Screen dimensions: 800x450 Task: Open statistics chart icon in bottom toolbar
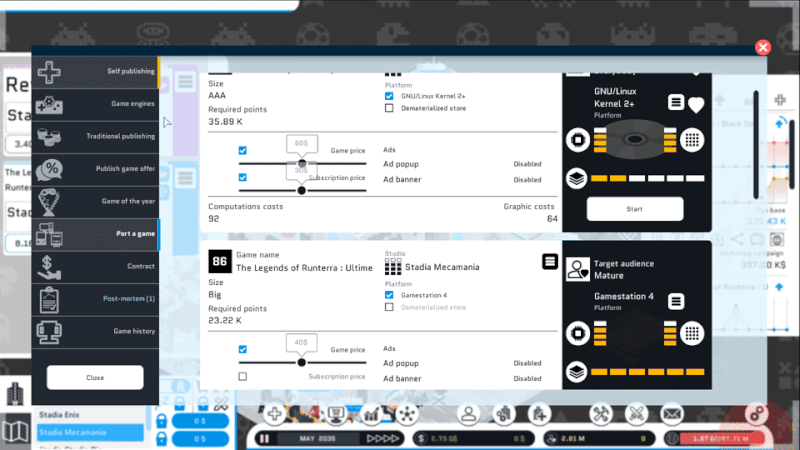pos(371,414)
